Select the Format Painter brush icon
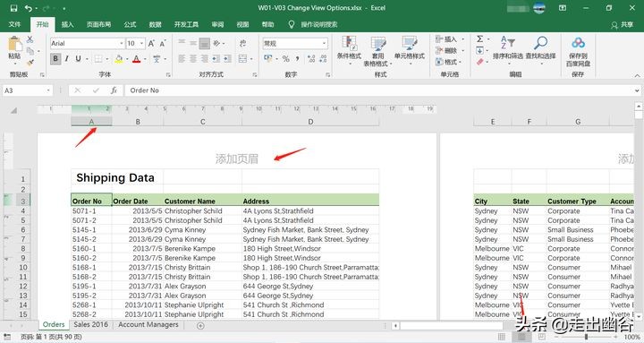 pyautogui.click(x=30, y=63)
